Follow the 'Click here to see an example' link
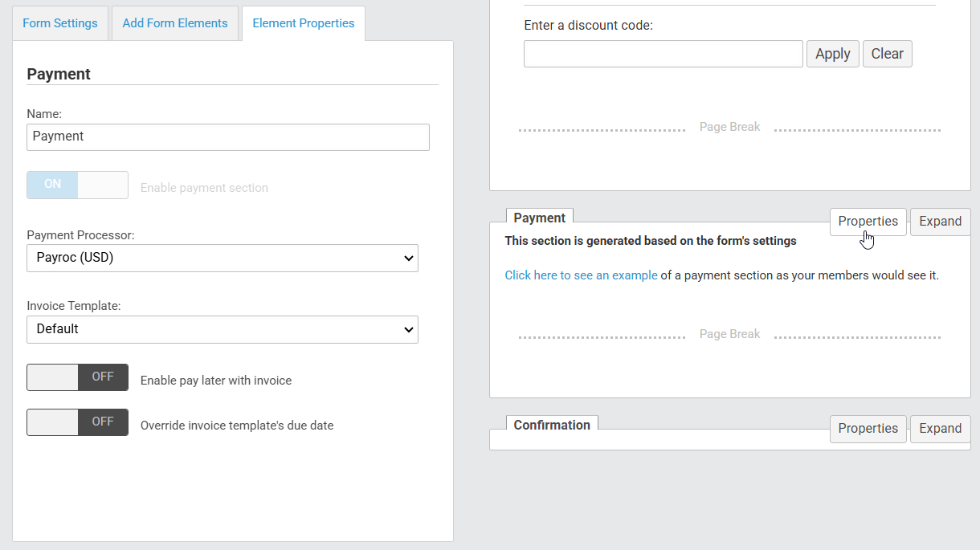The image size is (980, 550). click(581, 275)
